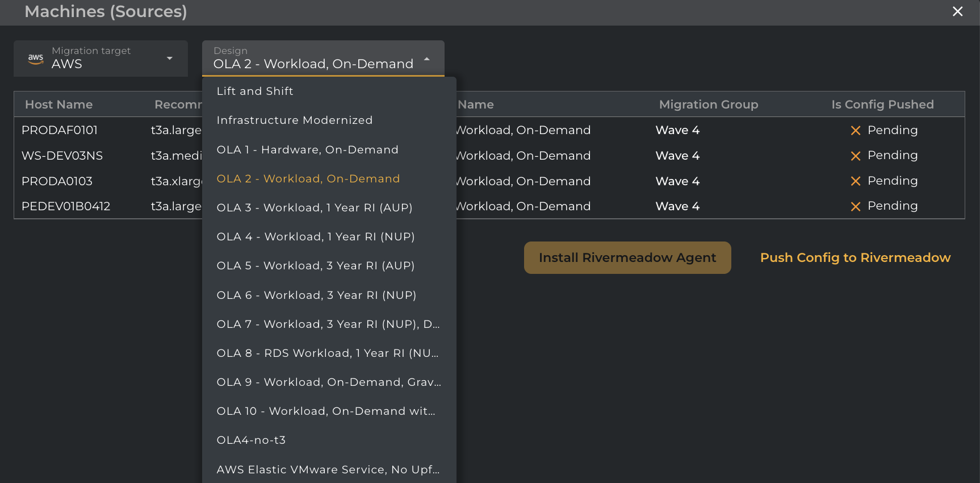Select OLA 5 - Workload, 3 Year RI (AUP)

[x=315, y=265]
